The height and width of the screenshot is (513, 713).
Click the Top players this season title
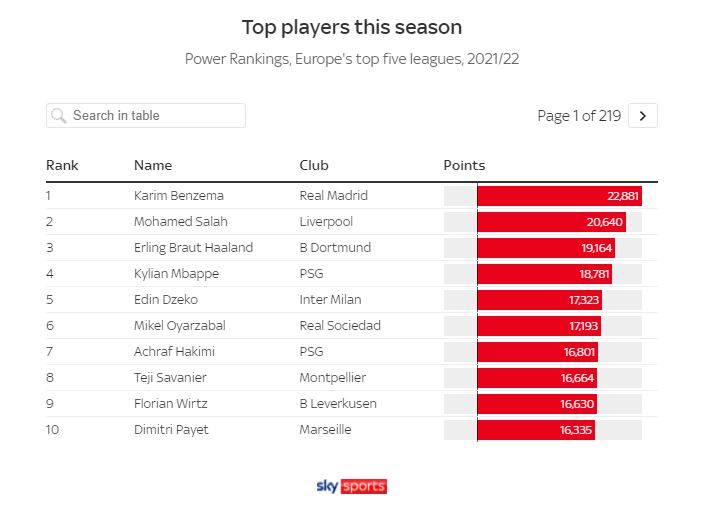tap(352, 27)
